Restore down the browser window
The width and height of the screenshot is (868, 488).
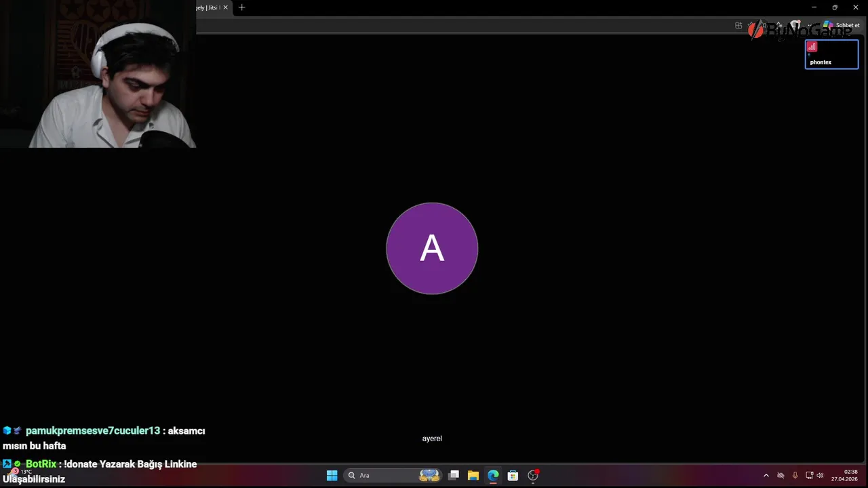(x=835, y=7)
